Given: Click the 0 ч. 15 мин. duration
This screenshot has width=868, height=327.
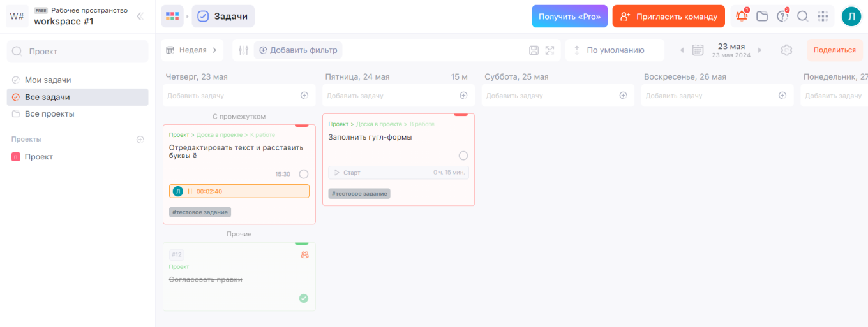Looking at the screenshot, I should [x=450, y=173].
